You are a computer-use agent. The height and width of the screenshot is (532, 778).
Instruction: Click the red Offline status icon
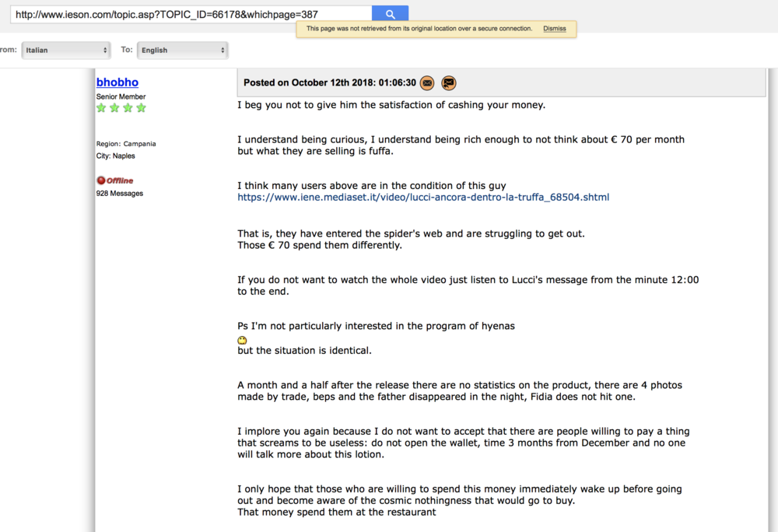click(101, 180)
